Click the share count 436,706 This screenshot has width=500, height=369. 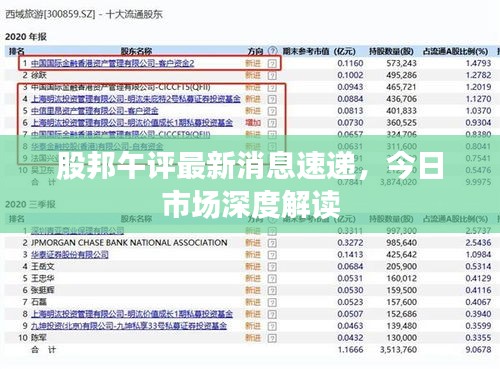(x=402, y=99)
